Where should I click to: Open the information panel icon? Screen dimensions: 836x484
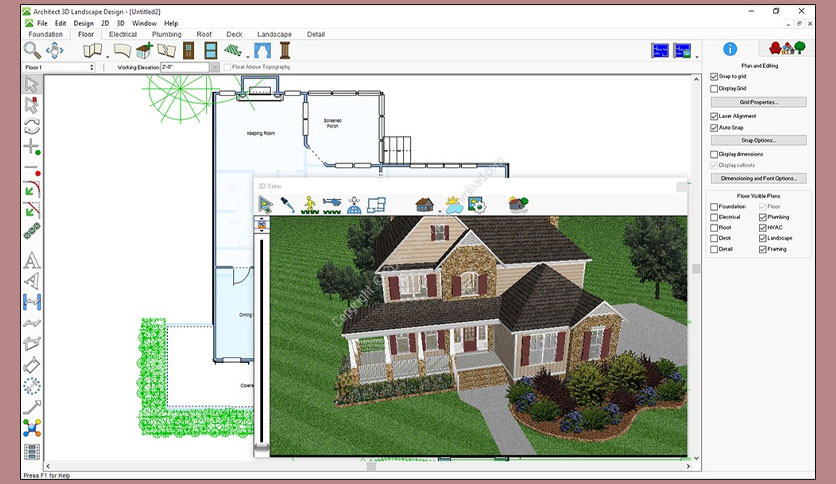pyautogui.click(x=730, y=49)
